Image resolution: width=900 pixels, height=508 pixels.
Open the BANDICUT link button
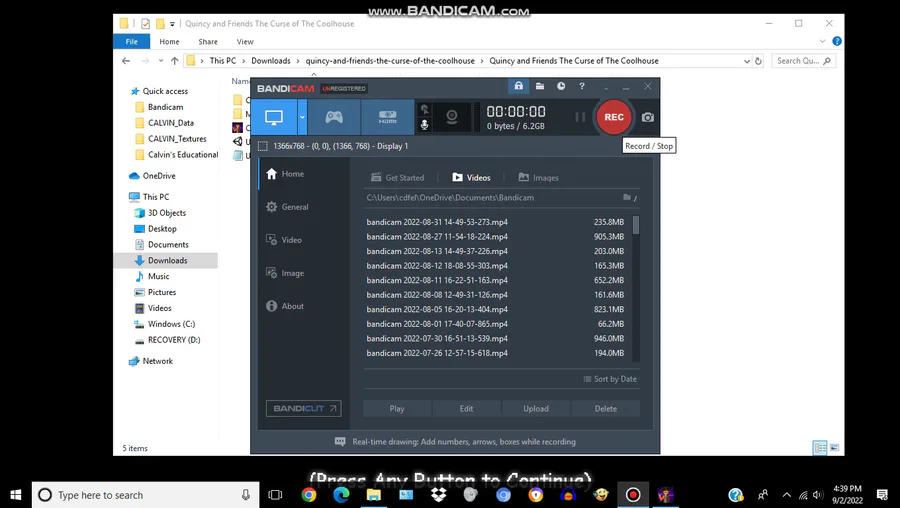(x=303, y=409)
